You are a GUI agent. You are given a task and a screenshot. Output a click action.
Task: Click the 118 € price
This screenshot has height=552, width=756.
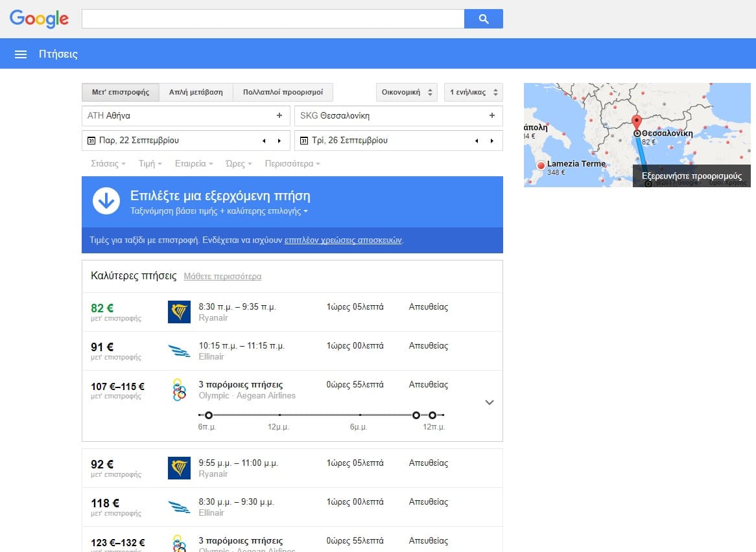105,503
